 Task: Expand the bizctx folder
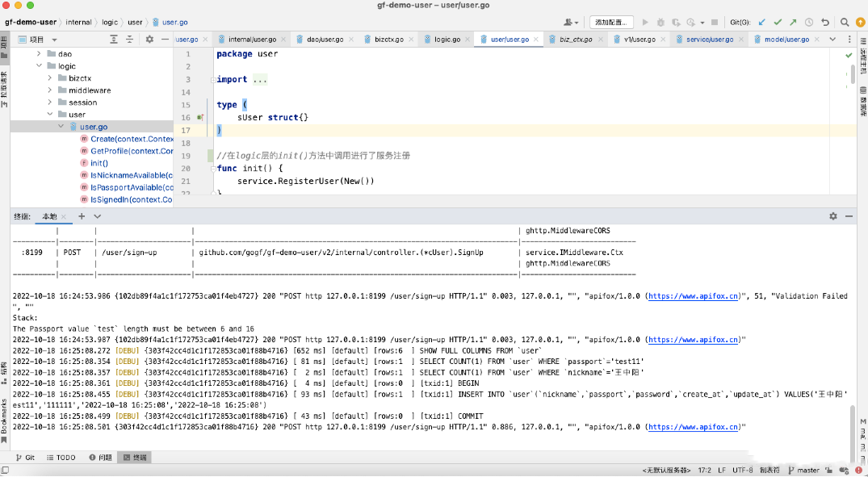click(x=50, y=78)
